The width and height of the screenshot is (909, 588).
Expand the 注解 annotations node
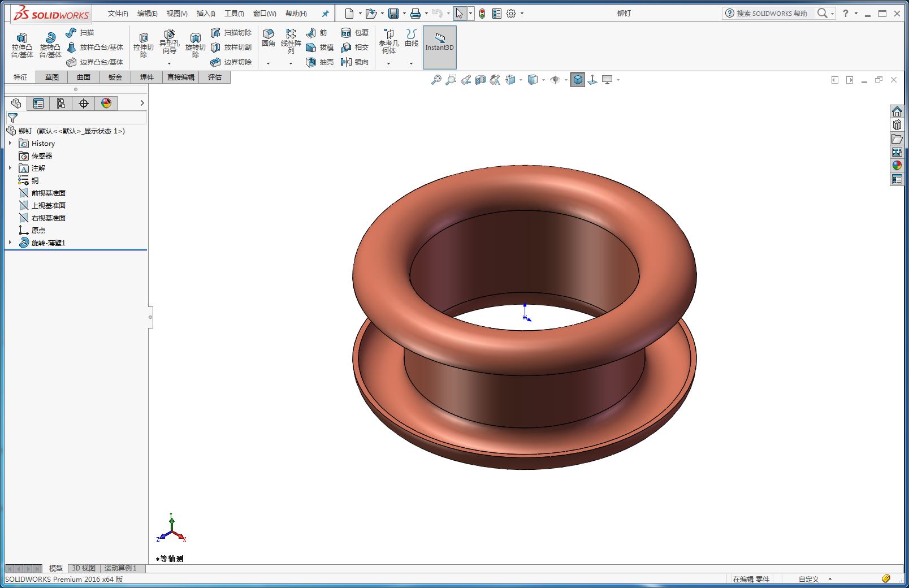point(10,168)
